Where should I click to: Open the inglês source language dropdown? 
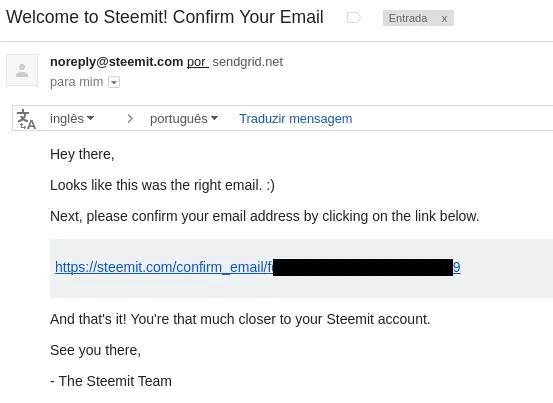coord(72,118)
